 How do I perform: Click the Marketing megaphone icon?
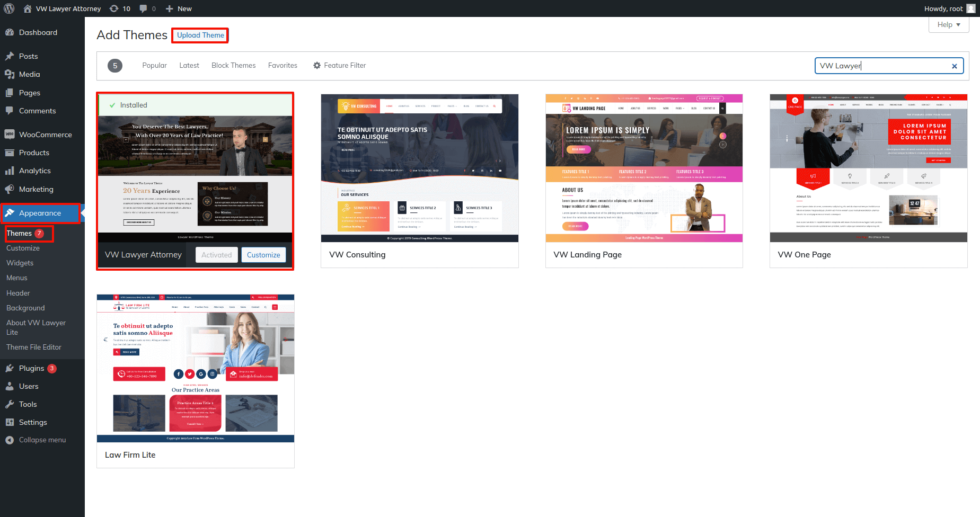pyautogui.click(x=10, y=189)
